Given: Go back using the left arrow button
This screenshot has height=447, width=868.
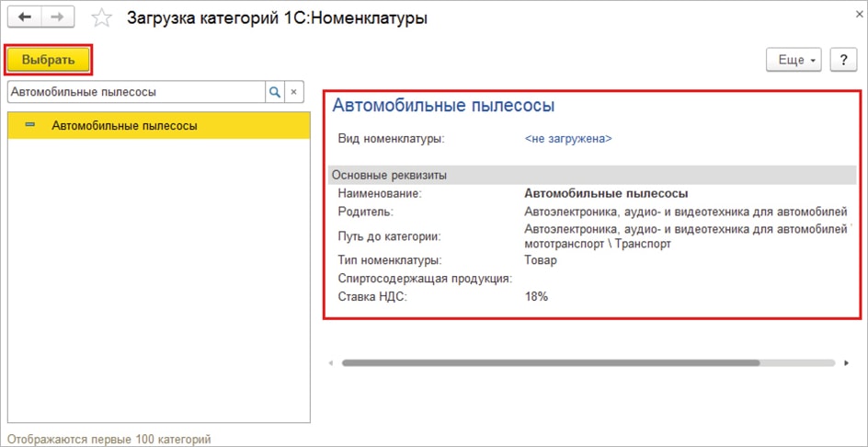Looking at the screenshot, I should pos(25,17).
